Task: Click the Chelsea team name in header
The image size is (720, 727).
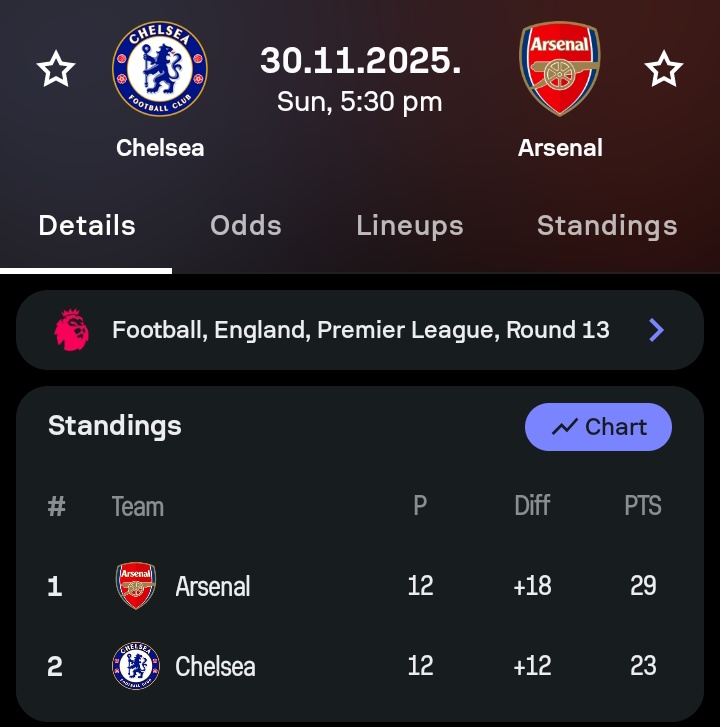Action: click(160, 148)
